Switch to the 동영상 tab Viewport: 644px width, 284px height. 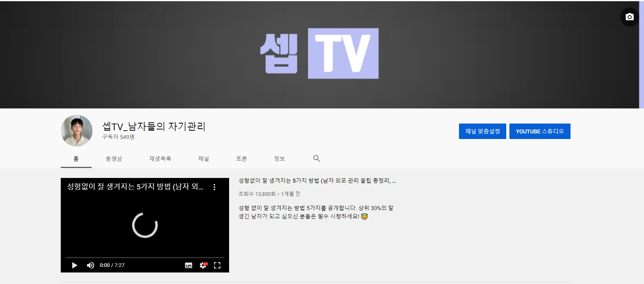(114, 158)
